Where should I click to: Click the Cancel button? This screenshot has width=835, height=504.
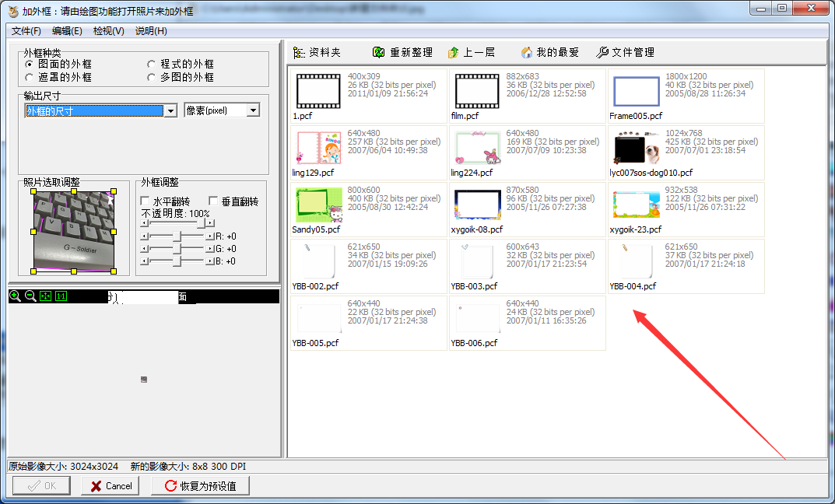[x=110, y=485]
